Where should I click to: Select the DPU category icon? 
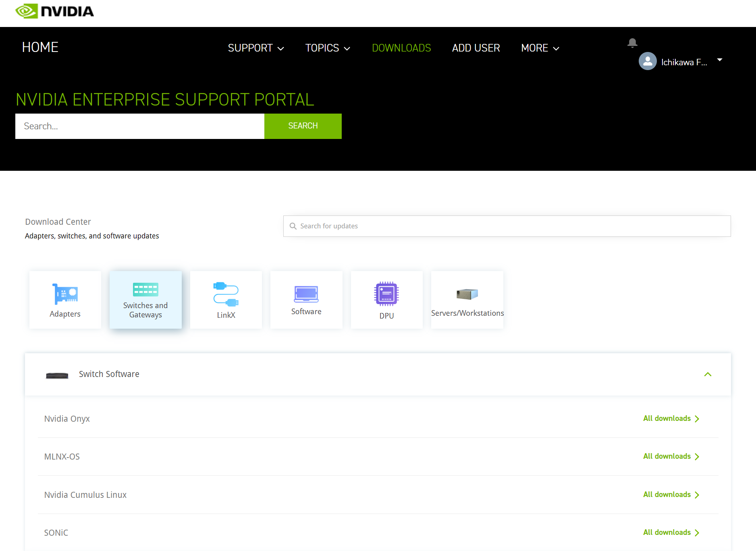[x=386, y=300]
